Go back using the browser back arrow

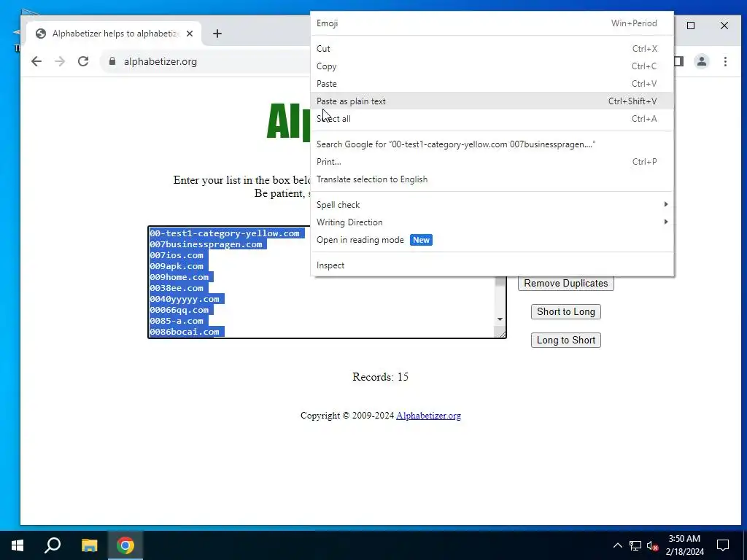pos(36,61)
